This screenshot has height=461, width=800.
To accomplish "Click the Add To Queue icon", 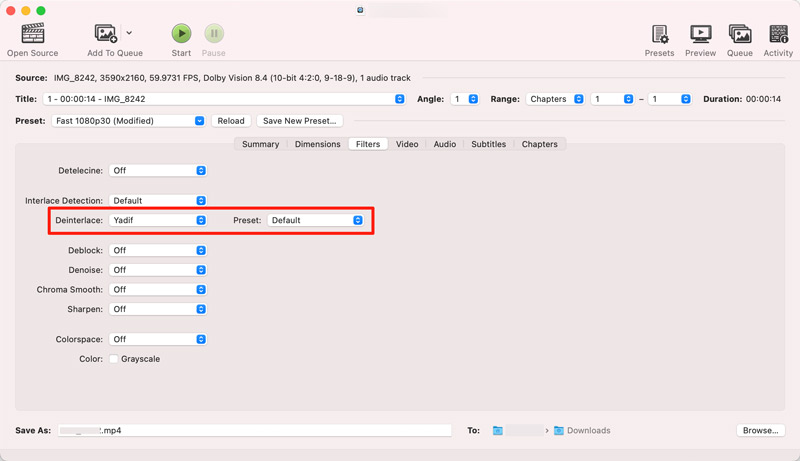I will 106,35.
